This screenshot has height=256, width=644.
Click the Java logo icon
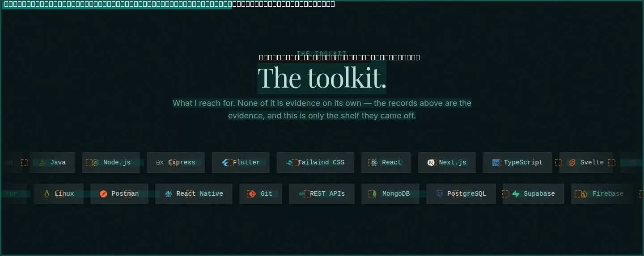coord(42,163)
